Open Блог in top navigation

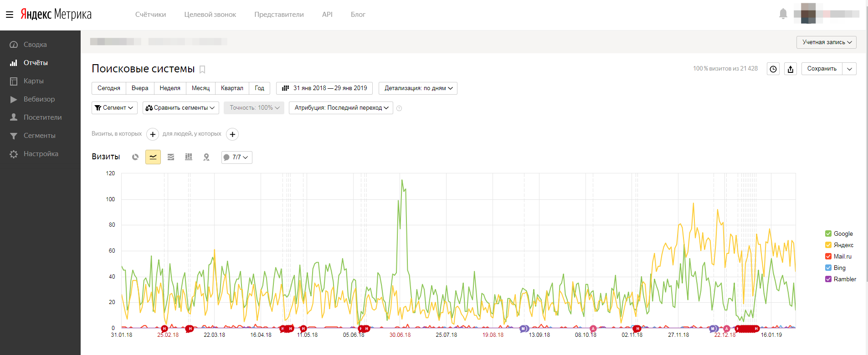358,15
